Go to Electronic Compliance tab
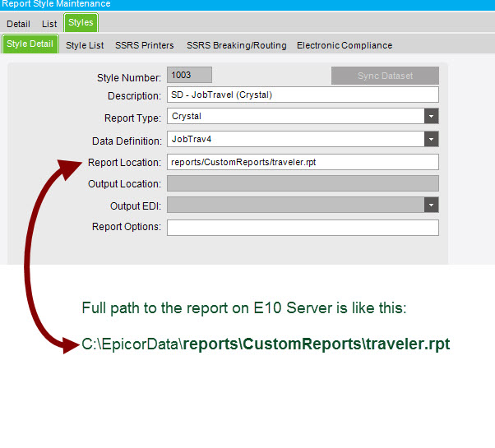 (345, 45)
